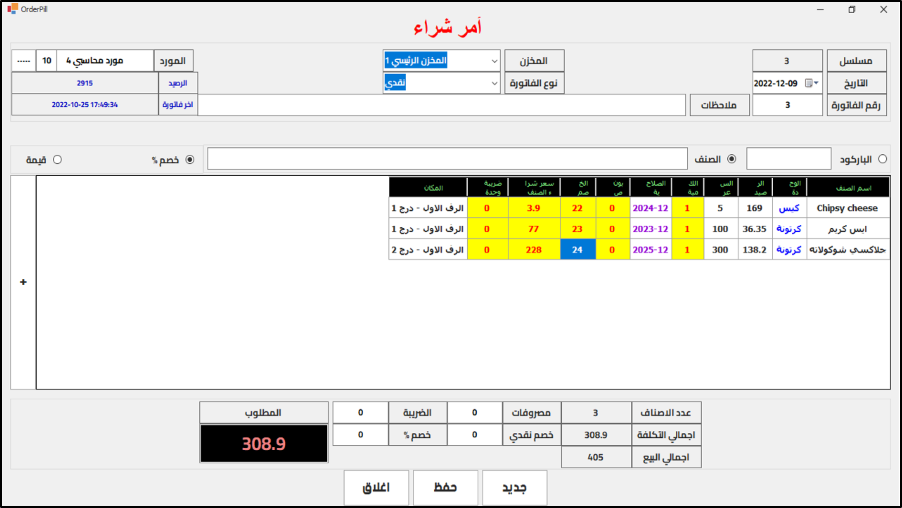Click the اغلاق (Close) button
This screenshot has height=508, width=902.
pyautogui.click(x=375, y=487)
